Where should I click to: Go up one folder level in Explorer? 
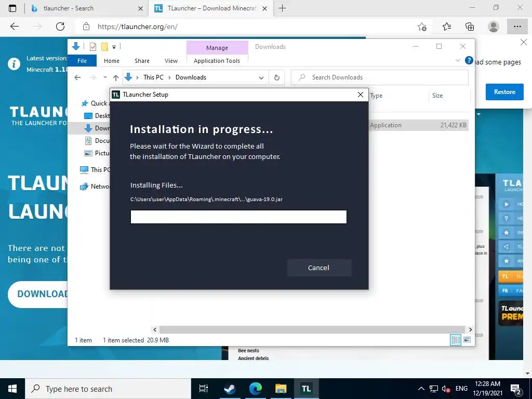116,77
